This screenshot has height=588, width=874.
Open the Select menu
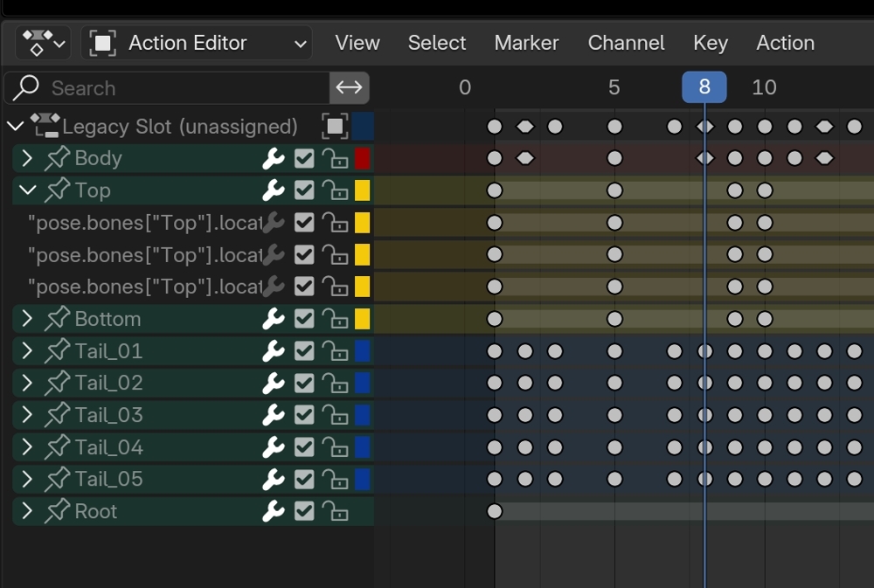point(436,43)
